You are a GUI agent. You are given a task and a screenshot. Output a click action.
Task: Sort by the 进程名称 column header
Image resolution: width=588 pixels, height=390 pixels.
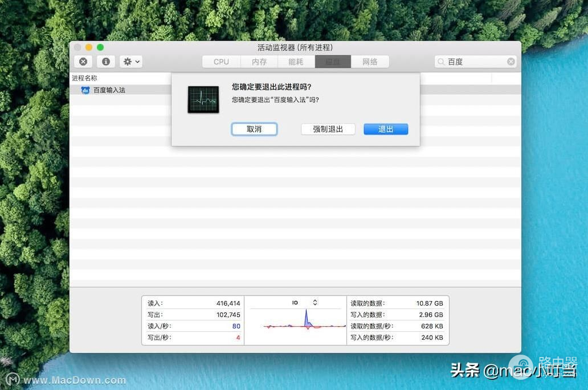(x=85, y=78)
